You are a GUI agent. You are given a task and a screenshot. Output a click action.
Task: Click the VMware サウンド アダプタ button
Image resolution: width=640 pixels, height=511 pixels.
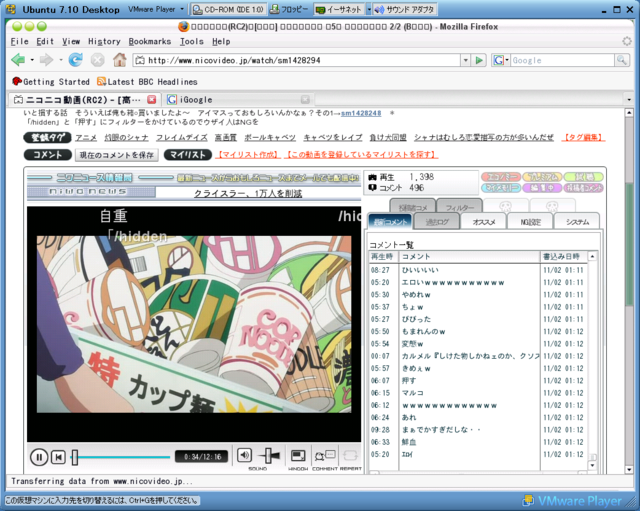click(x=405, y=9)
